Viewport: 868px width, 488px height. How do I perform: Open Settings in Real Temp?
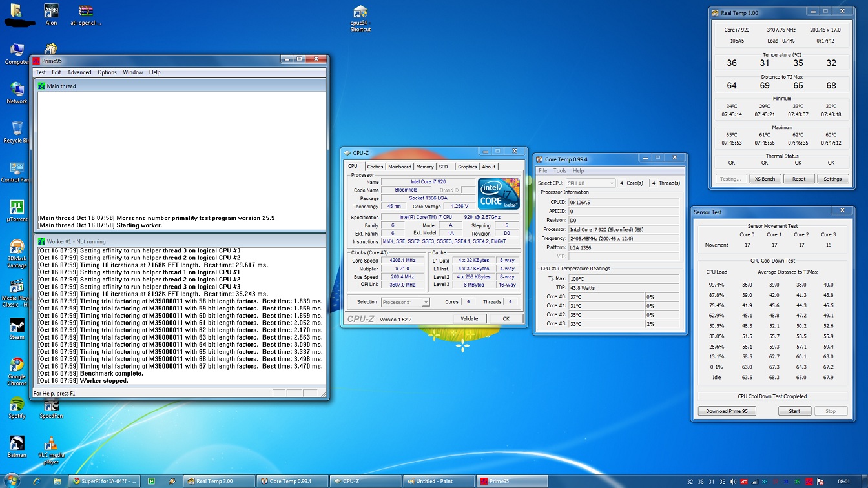point(832,179)
